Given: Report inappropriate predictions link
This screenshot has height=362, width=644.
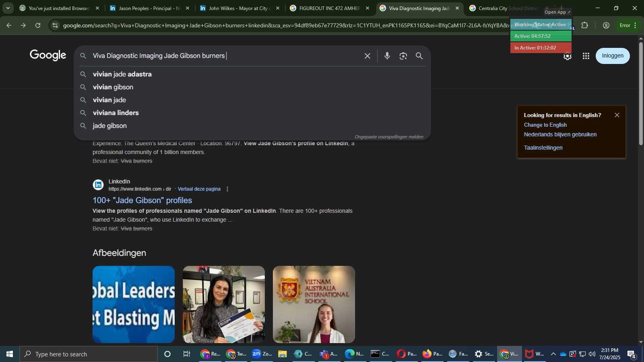Looking at the screenshot, I should coord(389,137).
